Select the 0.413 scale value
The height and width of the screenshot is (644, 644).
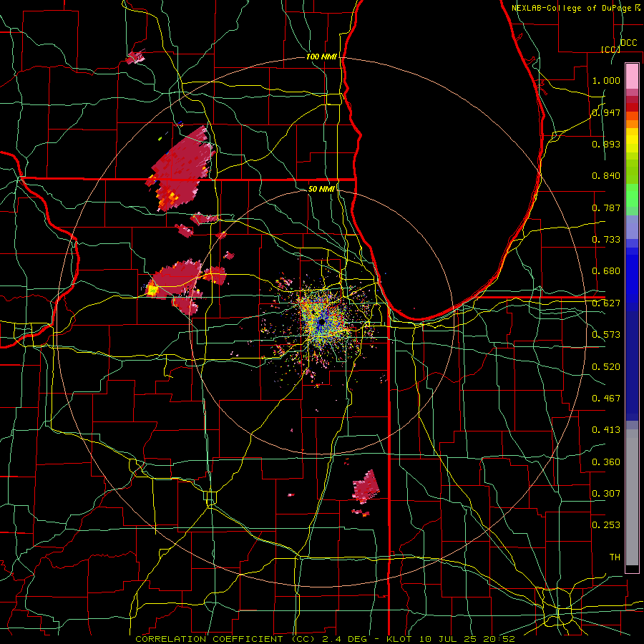606,430
